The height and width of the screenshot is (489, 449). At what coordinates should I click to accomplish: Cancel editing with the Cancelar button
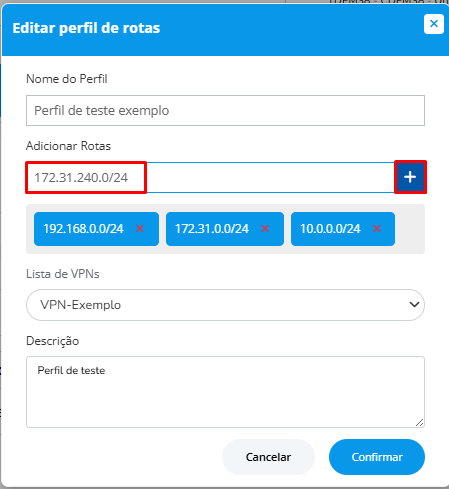pyautogui.click(x=268, y=457)
